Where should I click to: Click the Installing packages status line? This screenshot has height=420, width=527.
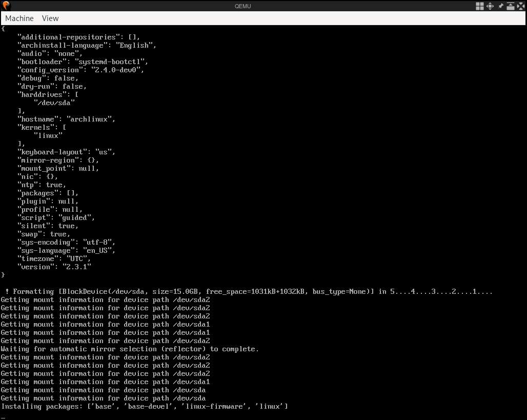[x=144, y=406]
